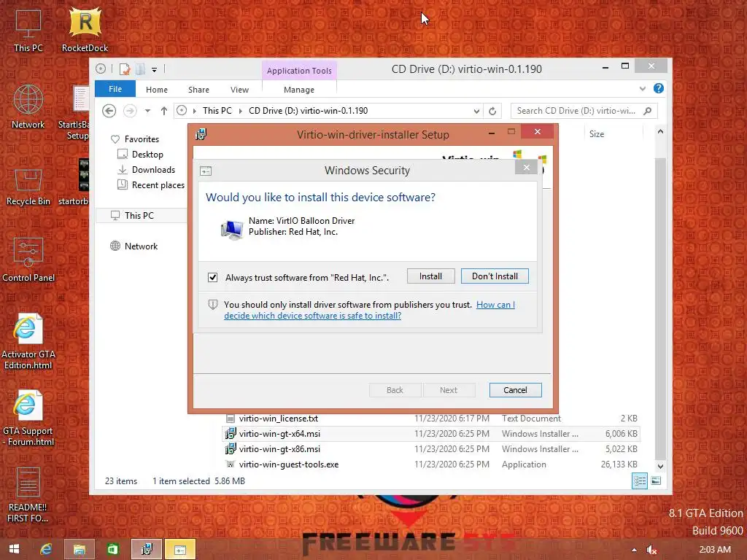
Task: Open the Share ribbon tab
Action: (x=198, y=90)
